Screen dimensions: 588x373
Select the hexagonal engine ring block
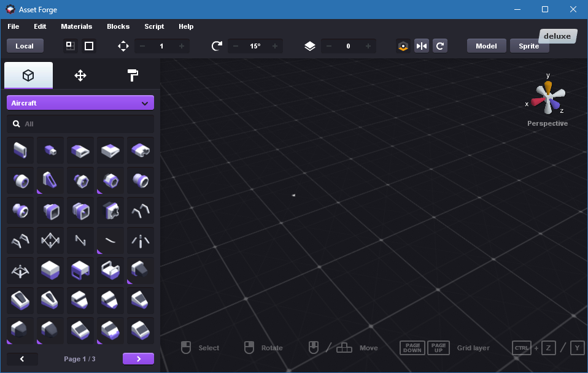(110, 181)
